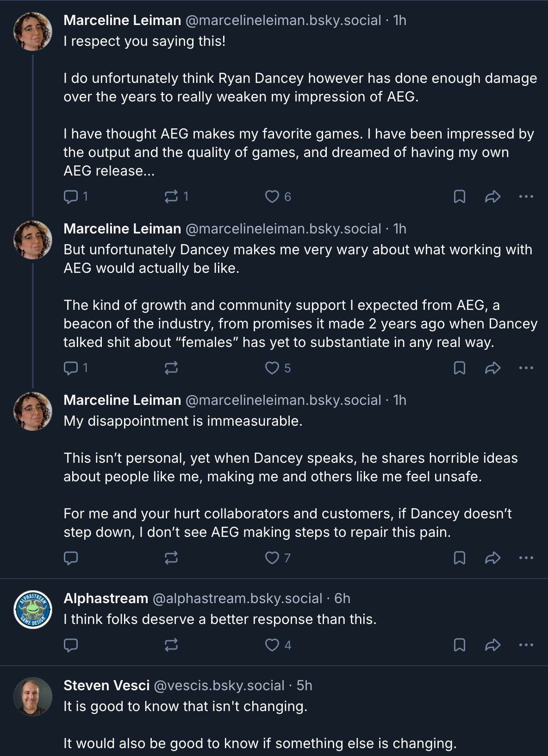This screenshot has width=548, height=756.
Task: Share the "My disappointment is immeasurable" post
Action: (x=492, y=558)
